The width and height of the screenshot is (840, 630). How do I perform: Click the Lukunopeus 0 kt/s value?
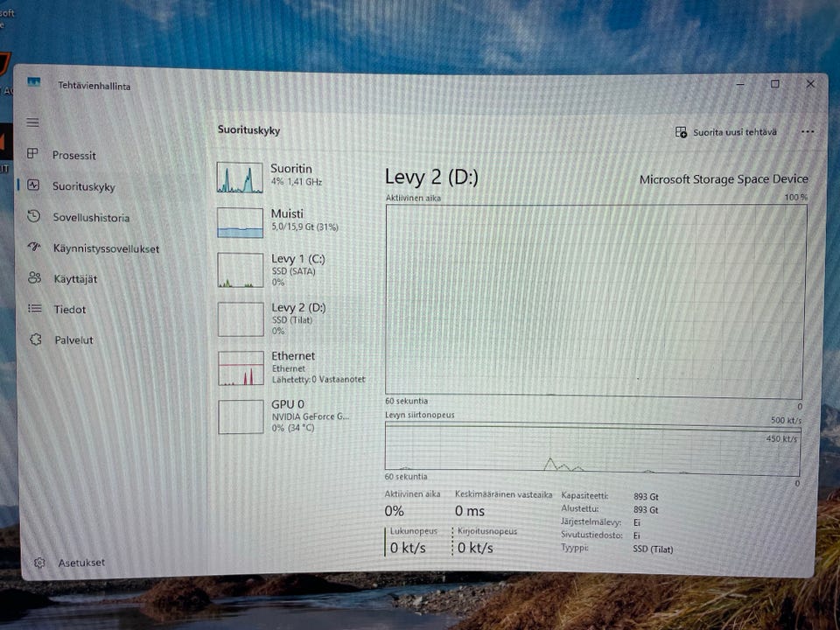click(x=408, y=548)
